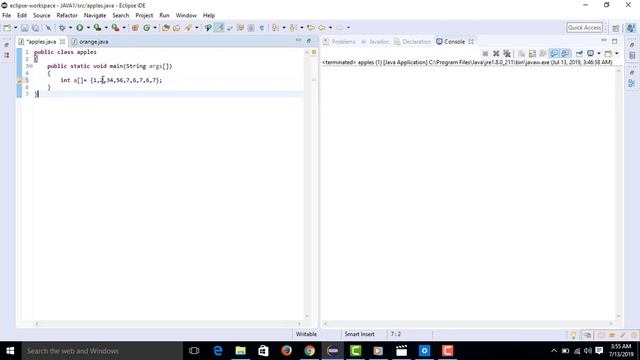Image resolution: width=640 pixels, height=360 pixels.
Task: Click the Next Annotation icon
Action: point(275,28)
